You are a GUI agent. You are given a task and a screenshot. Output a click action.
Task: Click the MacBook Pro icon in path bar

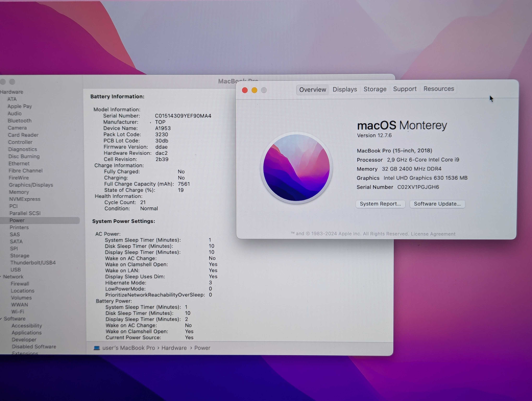coord(97,348)
